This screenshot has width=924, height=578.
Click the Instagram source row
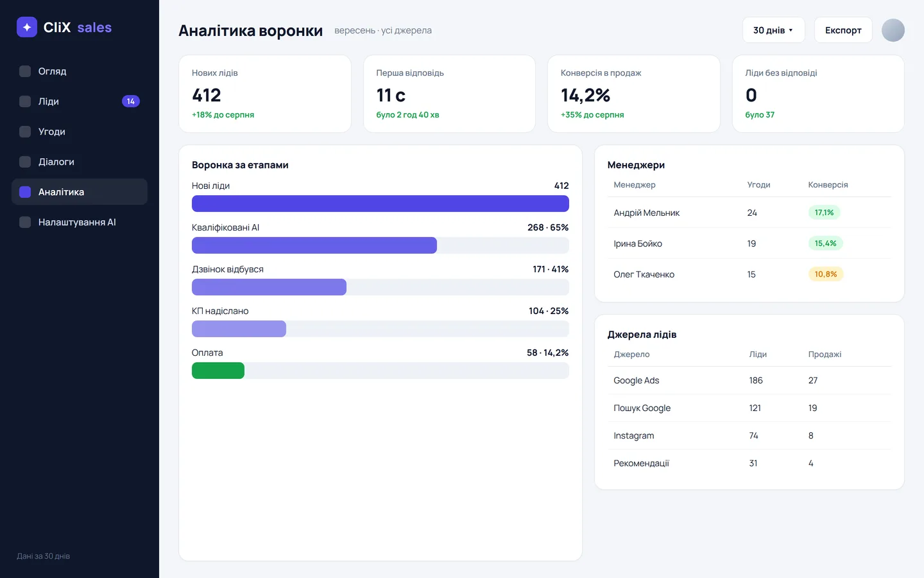pyautogui.click(x=749, y=435)
